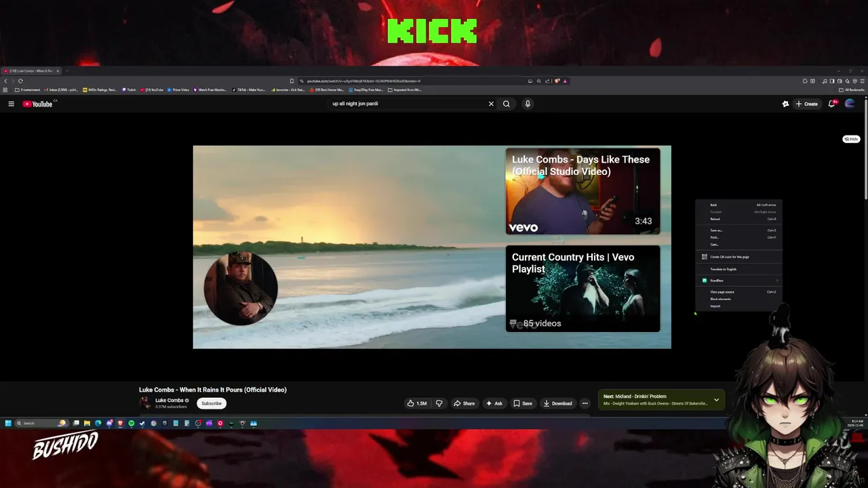Open Brave Shields lion icon

coord(557,81)
